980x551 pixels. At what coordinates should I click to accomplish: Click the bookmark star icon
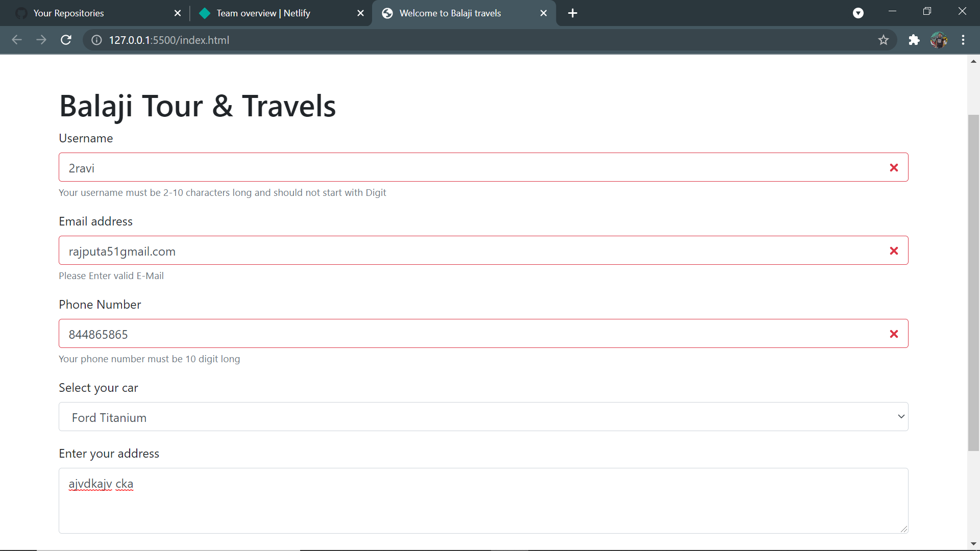click(884, 40)
